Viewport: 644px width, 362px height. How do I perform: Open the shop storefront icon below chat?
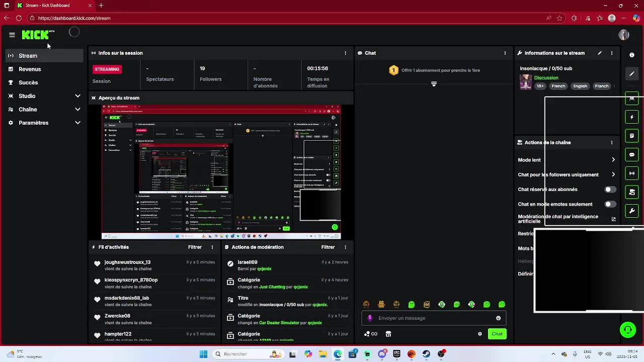point(388,334)
